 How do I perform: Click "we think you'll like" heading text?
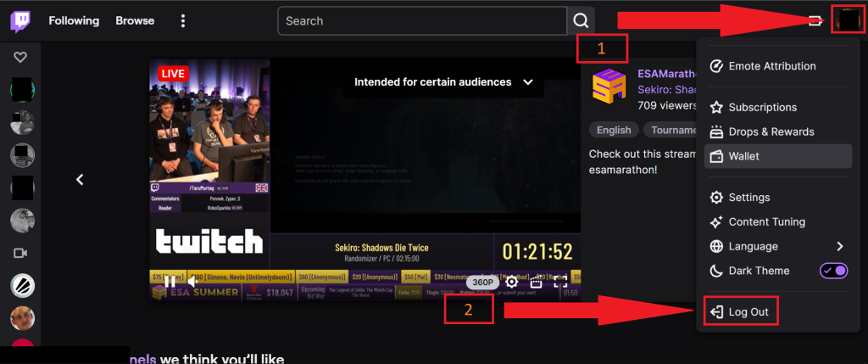click(223, 359)
